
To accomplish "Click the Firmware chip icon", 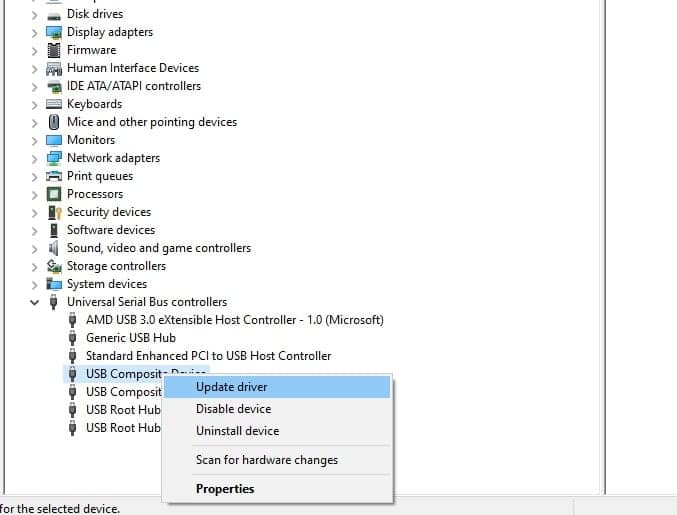I will tap(54, 50).
